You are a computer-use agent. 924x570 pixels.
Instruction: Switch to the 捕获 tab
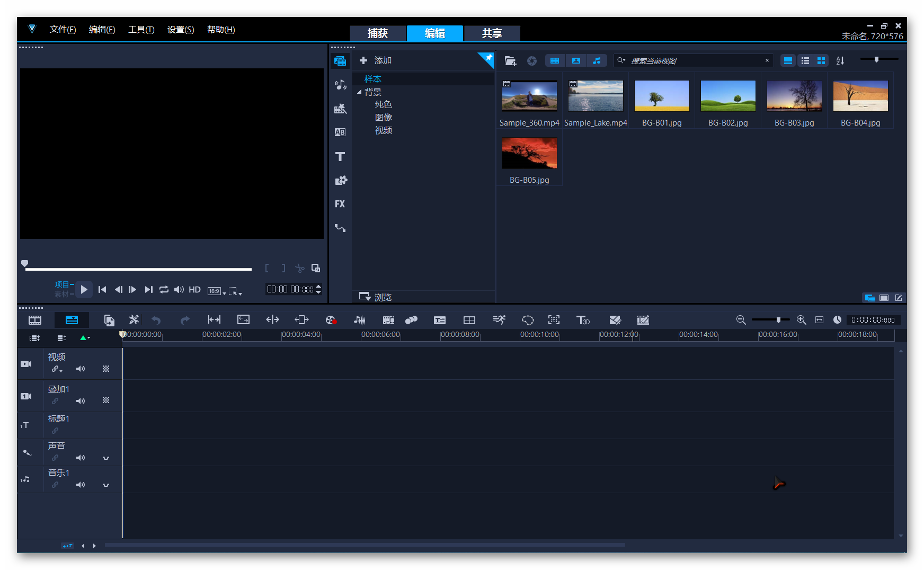(378, 33)
